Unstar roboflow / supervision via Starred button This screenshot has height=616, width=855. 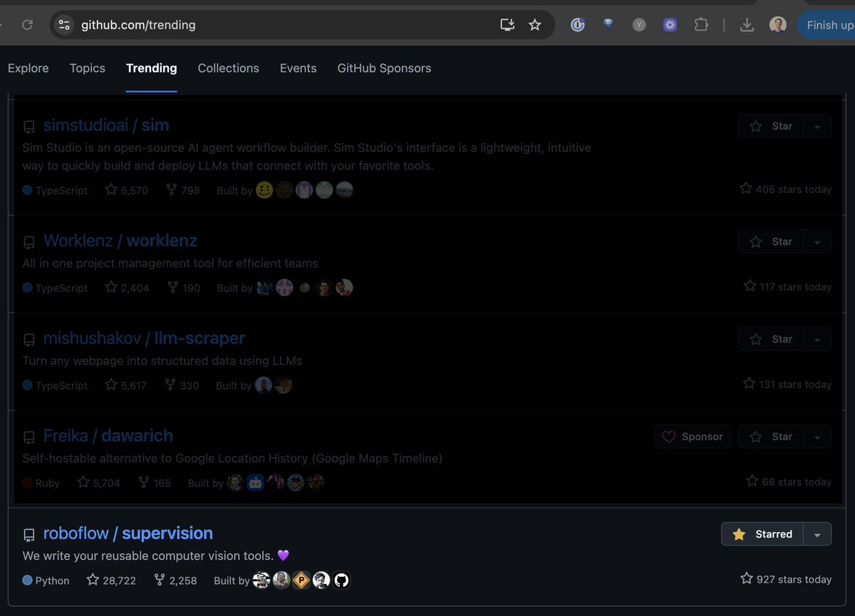[762, 534]
